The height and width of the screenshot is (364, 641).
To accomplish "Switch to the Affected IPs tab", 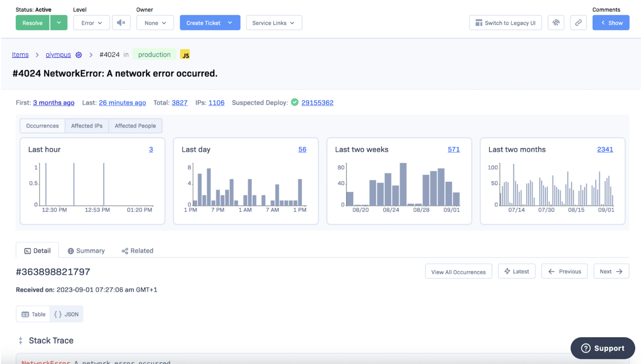I will click(x=86, y=126).
